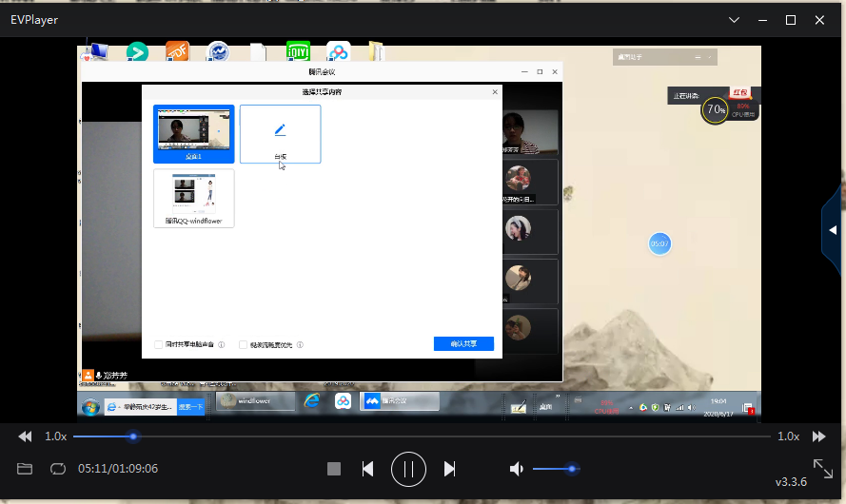Select the top participant video tile
Screen dimensions: 846x504
coord(530,132)
